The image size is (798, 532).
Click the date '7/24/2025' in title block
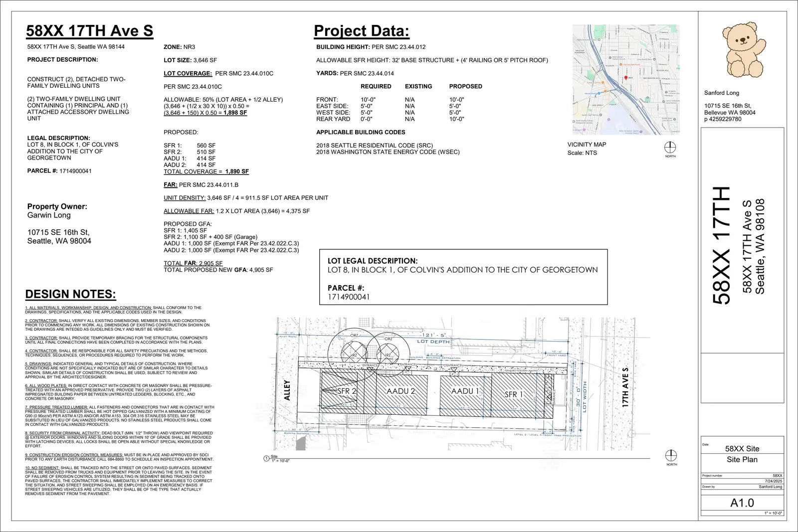(x=774, y=481)
